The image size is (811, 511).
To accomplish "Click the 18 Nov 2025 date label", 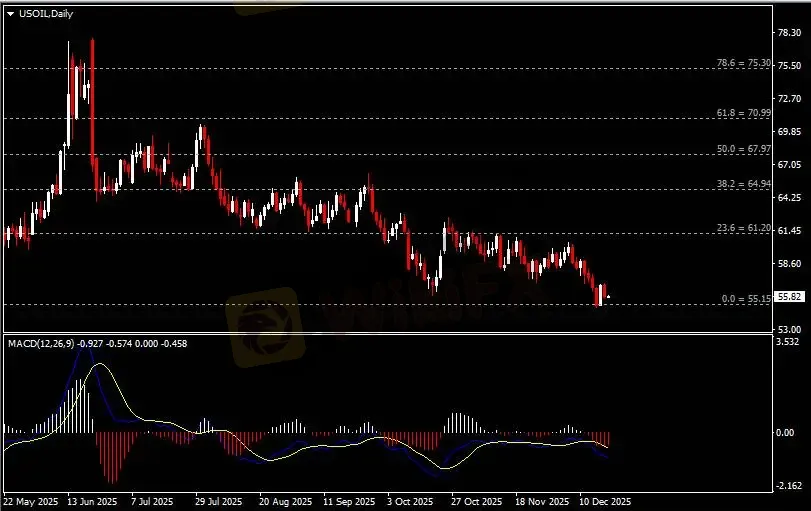I will coord(542,502).
